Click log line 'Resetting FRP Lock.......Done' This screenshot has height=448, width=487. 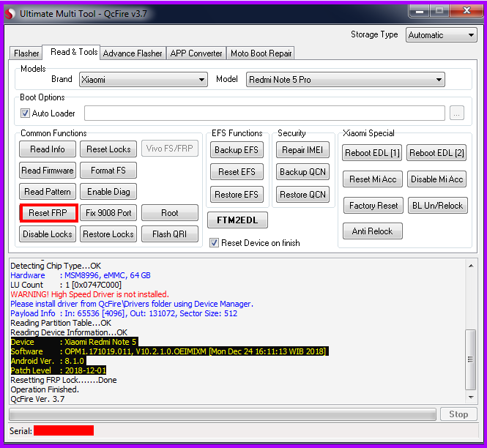click(64, 380)
